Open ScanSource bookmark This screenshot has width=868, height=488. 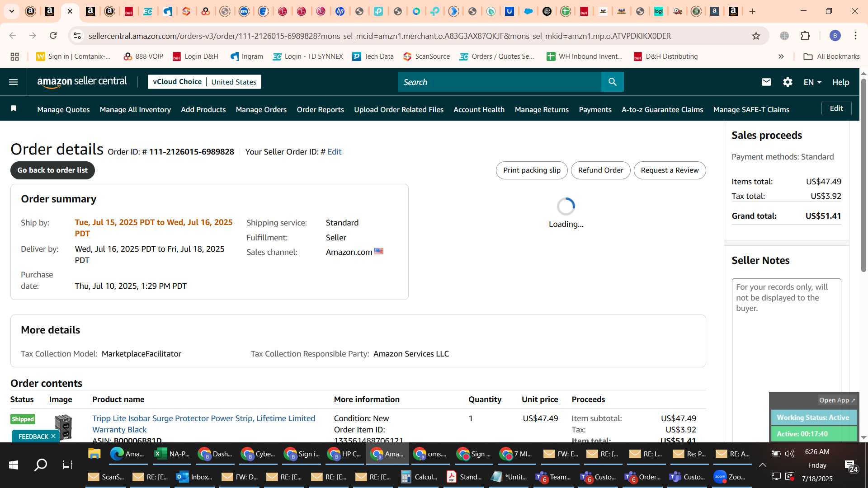[x=426, y=56]
